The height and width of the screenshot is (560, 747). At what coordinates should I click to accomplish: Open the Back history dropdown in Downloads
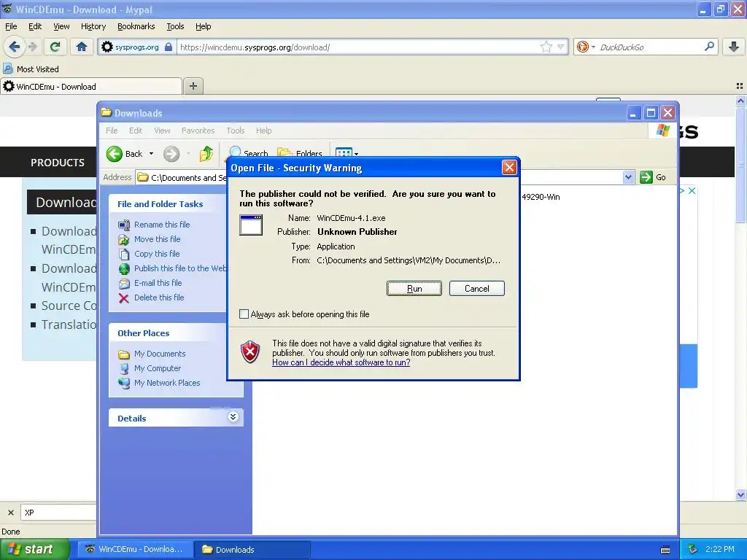(152, 154)
